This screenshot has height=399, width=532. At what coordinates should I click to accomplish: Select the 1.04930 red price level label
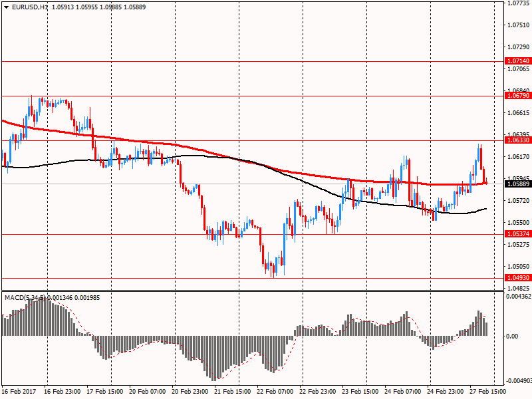point(518,278)
